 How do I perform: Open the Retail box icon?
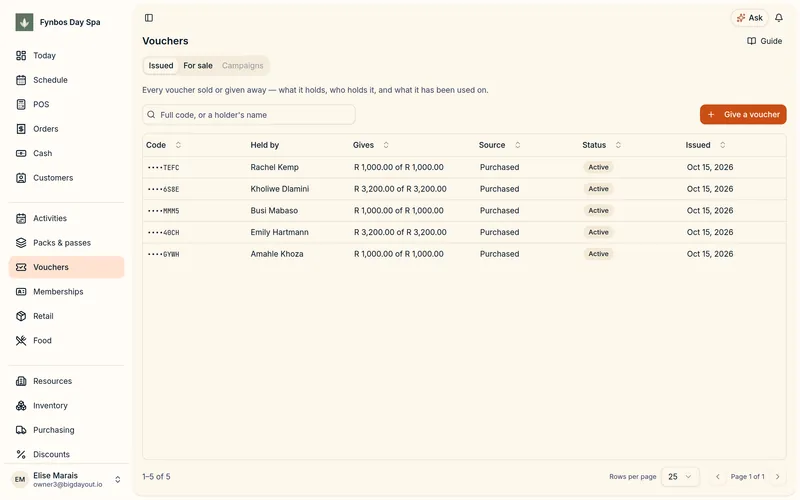tap(21, 316)
